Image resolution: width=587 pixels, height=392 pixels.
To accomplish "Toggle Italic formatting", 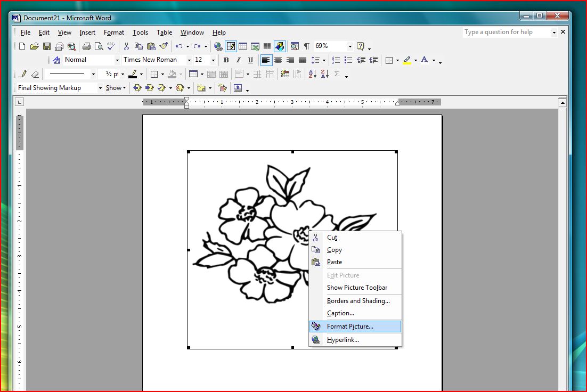I will coord(238,60).
